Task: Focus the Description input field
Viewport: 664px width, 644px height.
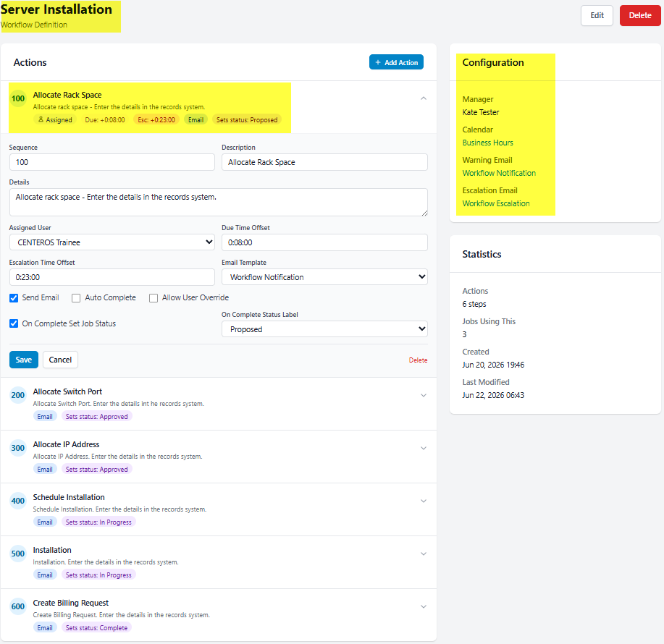Action: pos(324,162)
